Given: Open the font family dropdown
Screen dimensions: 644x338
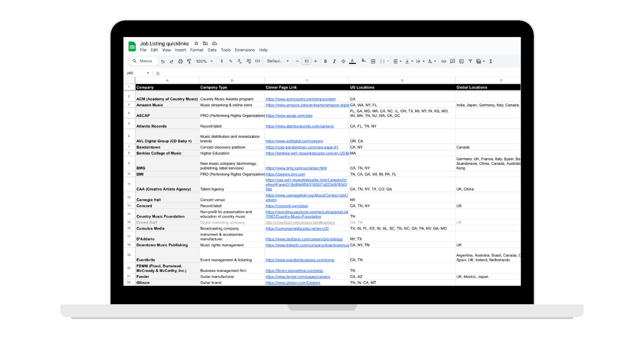Looking at the screenshot, I should [x=277, y=61].
